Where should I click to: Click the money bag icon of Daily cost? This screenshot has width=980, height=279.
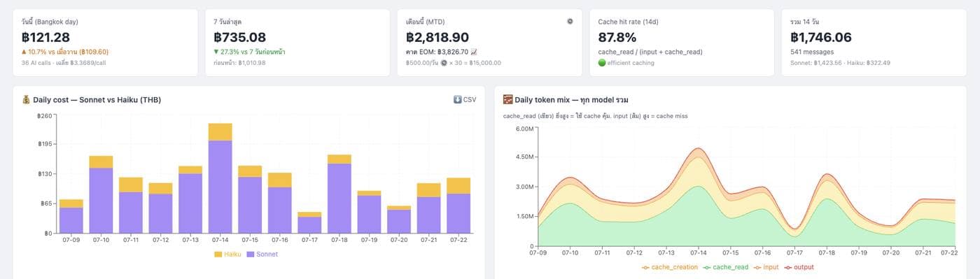tap(26, 100)
